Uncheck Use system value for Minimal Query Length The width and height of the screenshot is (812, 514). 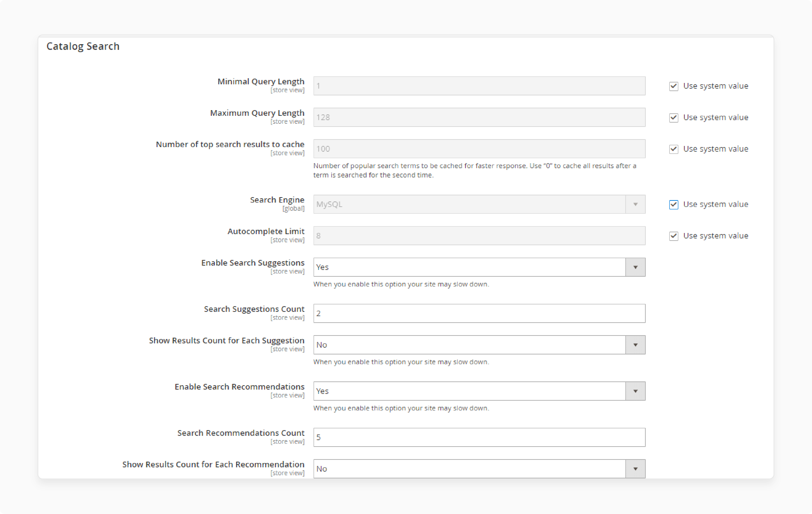click(x=673, y=86)
